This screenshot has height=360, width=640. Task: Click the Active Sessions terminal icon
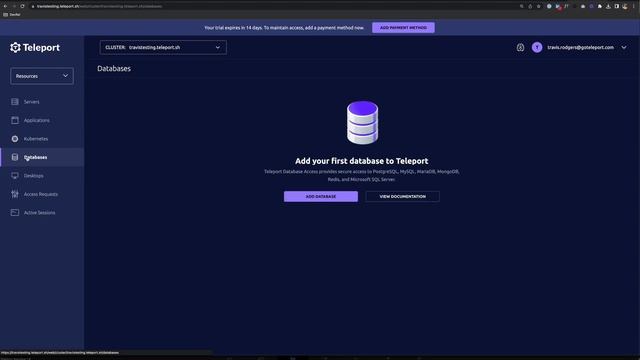click(x=15, y=213)
